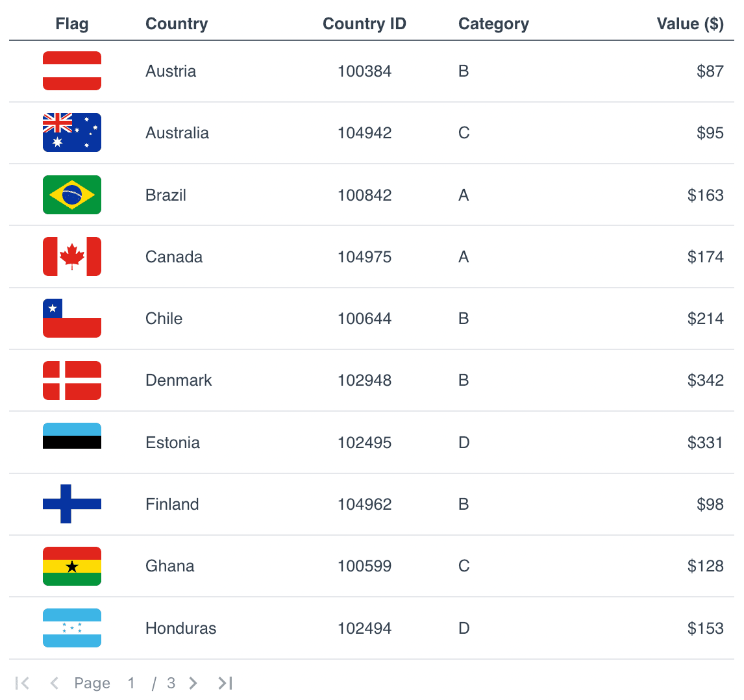Jump to the last page

[225, 683]
